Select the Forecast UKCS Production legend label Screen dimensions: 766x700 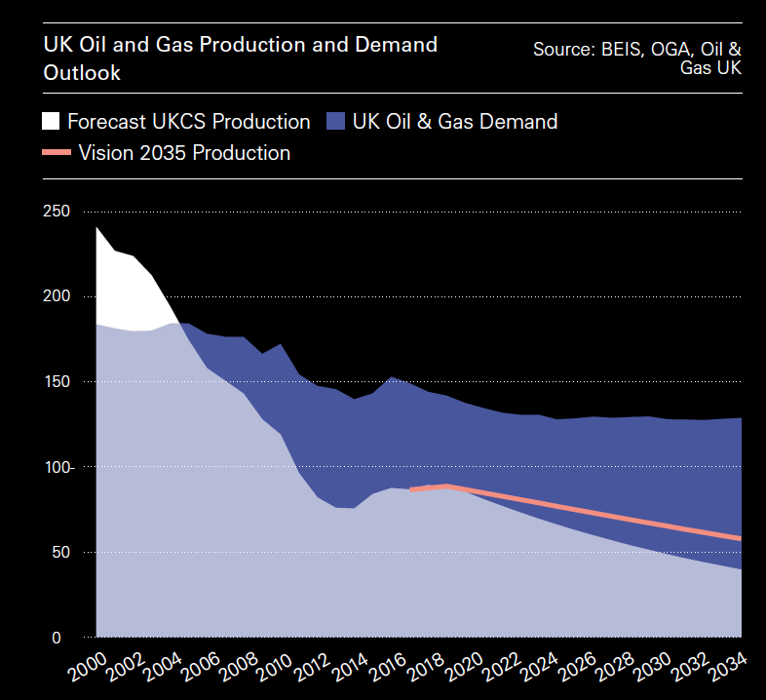(x=188, y=122)
